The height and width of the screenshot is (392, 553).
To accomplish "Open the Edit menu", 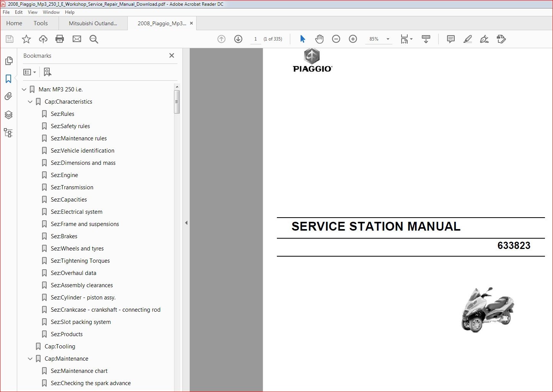I will pos(19,12).
